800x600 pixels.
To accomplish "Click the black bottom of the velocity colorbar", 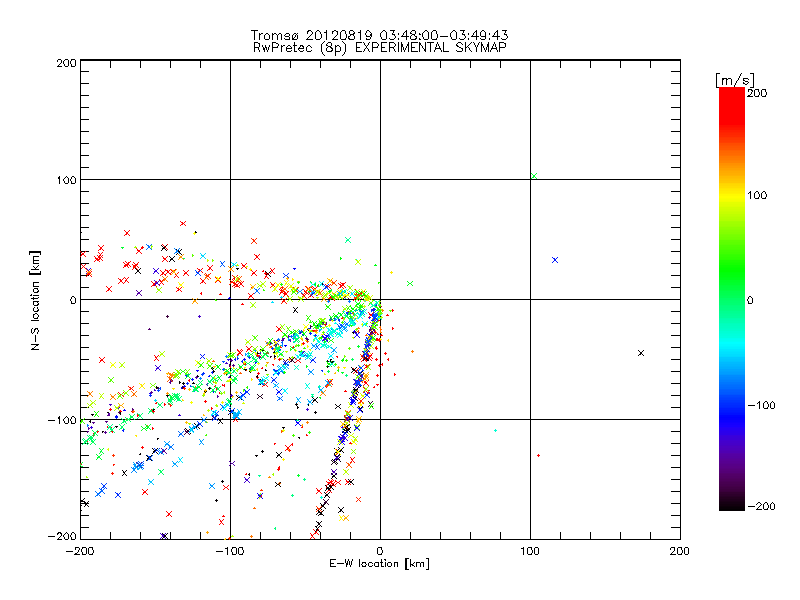I will (732, 504).
